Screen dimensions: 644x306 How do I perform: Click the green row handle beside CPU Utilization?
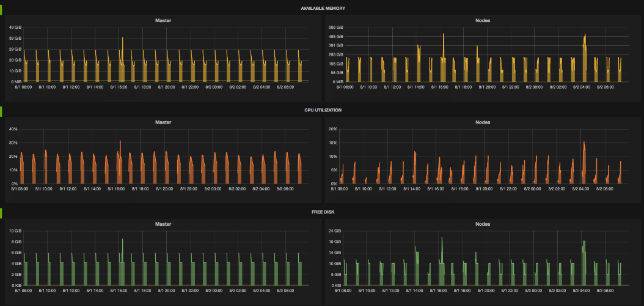coord(1,111)
